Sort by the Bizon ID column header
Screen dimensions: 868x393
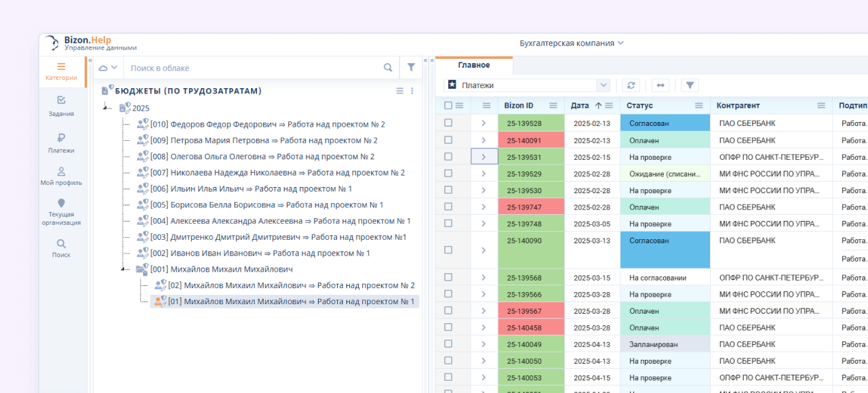[x=519, y=106]
